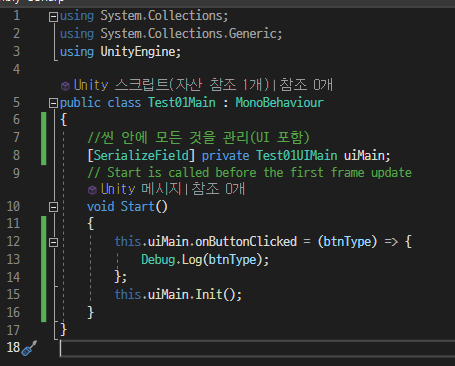Click UnityEngine on line 3
The image size is (455, 366).
[137, 52]
